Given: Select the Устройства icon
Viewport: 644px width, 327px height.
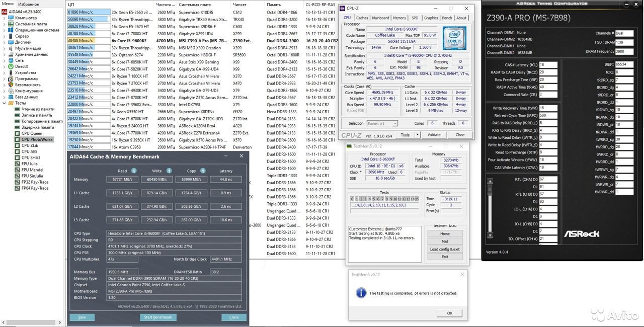Looking at the screenshot, I should point(11,72).
